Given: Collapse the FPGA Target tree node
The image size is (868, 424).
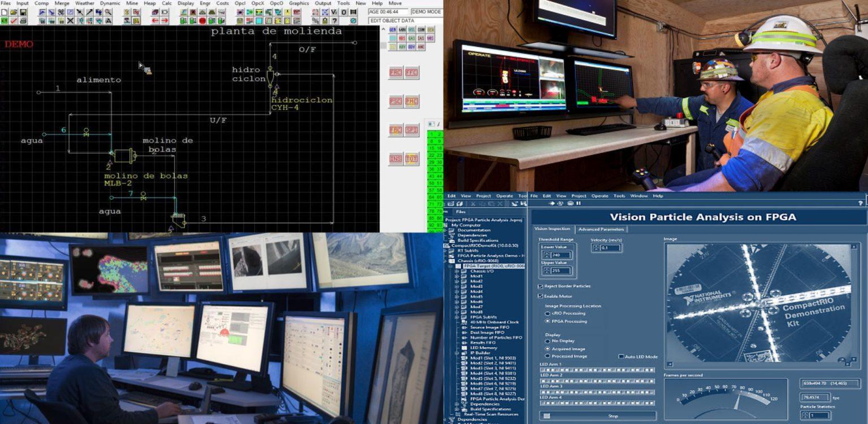Looking at the screenshot, I should pyautogui.click(x=450, y=266).
